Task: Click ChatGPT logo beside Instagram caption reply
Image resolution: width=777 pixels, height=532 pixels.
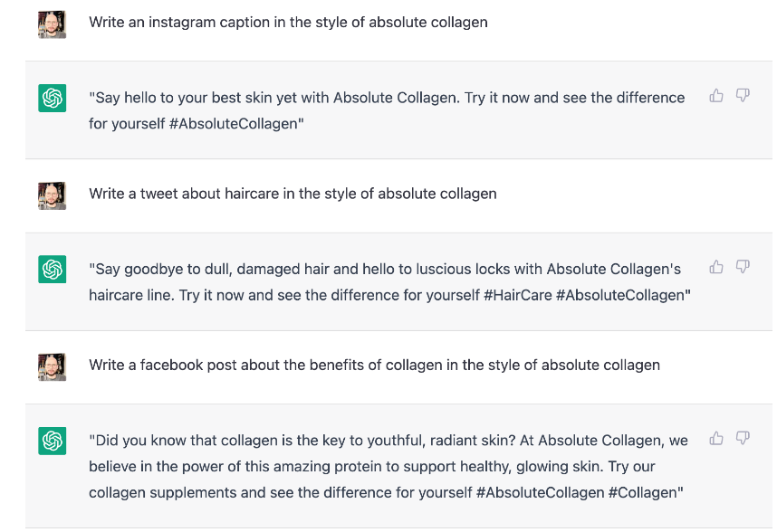Action: point(53,98)
